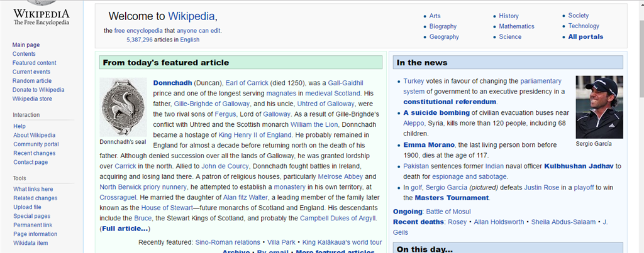Image resolution: width=644 pixels, height=253 pixels.
Task: Open the Community portal link
Action: (x=36, y=144)
